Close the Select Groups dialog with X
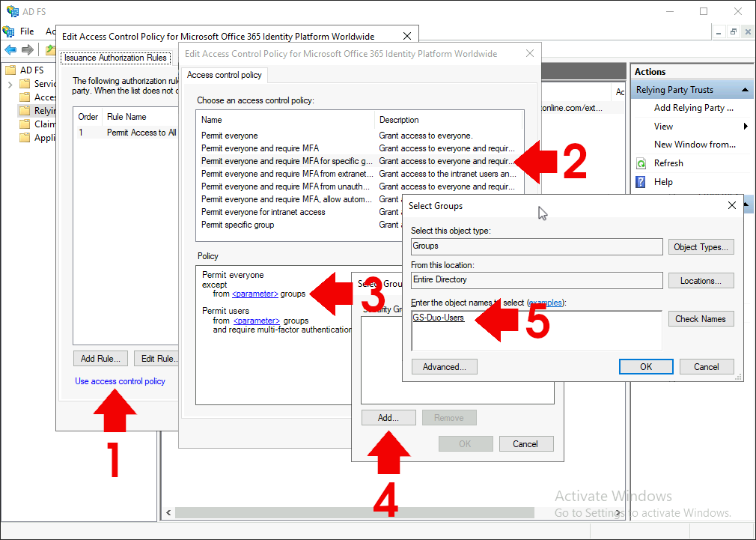Screen dimensions: 756x540 (x=732, y=205)
